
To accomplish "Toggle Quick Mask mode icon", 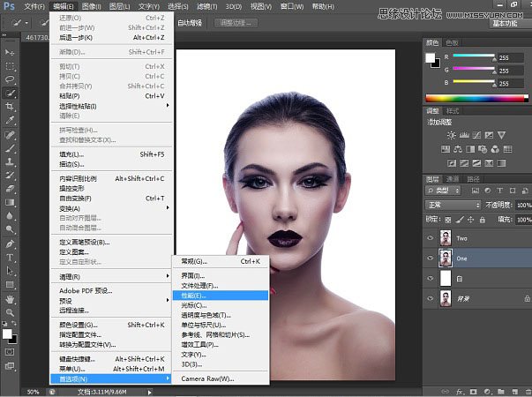I will (x=10, y=352).
